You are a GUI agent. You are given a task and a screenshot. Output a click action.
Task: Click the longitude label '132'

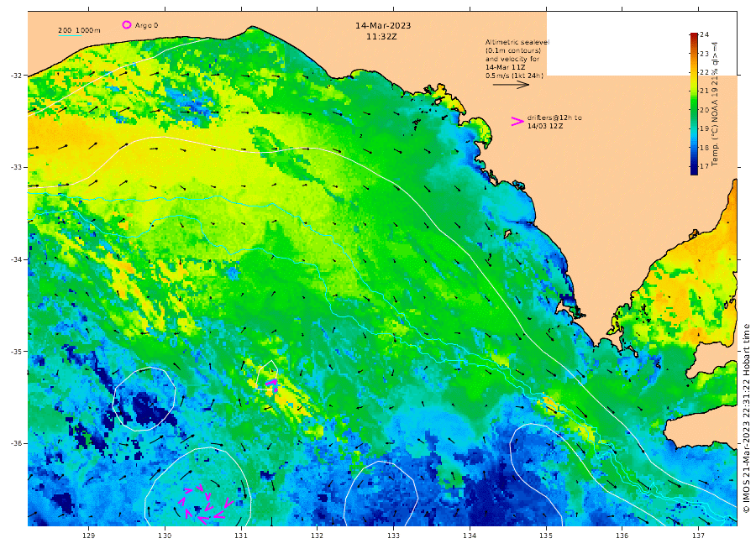click(318, 536)
